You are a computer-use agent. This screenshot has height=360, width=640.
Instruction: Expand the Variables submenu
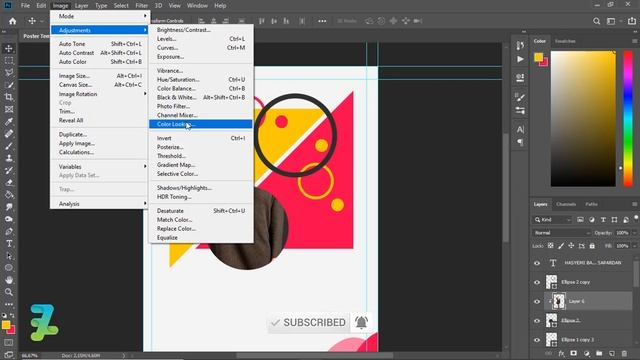pyautogui.click(x=100, y=167)
